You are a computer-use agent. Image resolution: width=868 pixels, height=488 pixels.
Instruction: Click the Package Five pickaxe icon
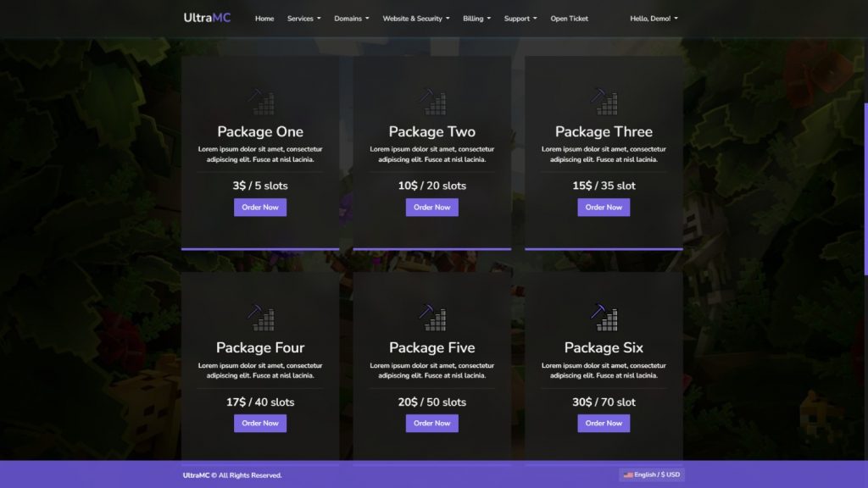click(432, 318)
